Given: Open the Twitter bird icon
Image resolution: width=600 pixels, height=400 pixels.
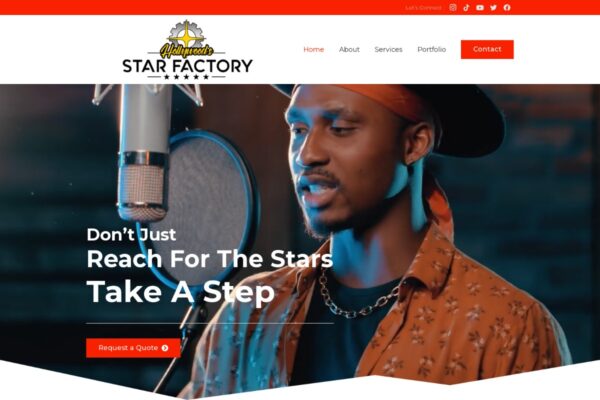Looking at the screenshot, I should [x=493, y=8].
